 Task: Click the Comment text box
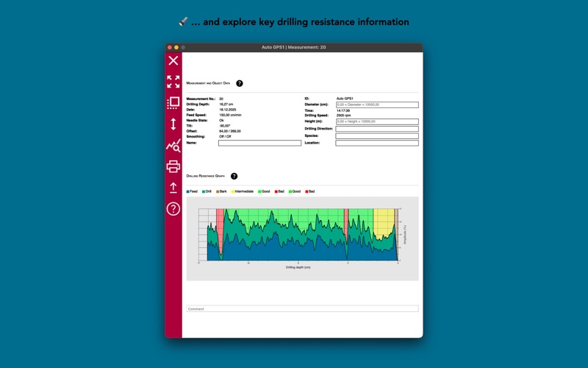[x=302, y=308]
